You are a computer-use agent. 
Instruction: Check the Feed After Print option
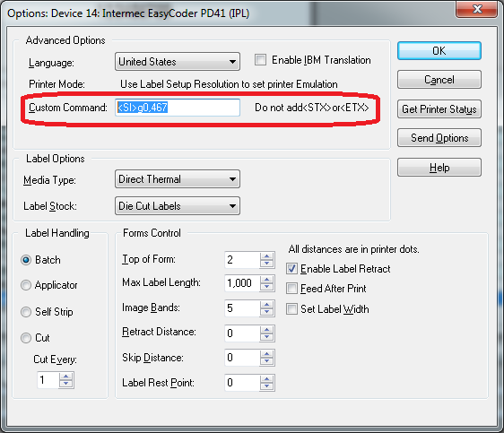tap(291, 289)
